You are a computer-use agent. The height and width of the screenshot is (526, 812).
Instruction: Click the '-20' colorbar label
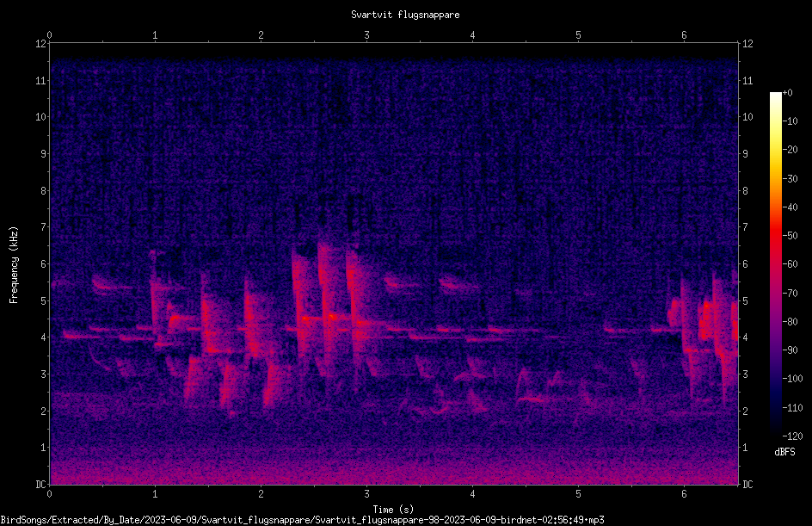[x=790, y=150]
